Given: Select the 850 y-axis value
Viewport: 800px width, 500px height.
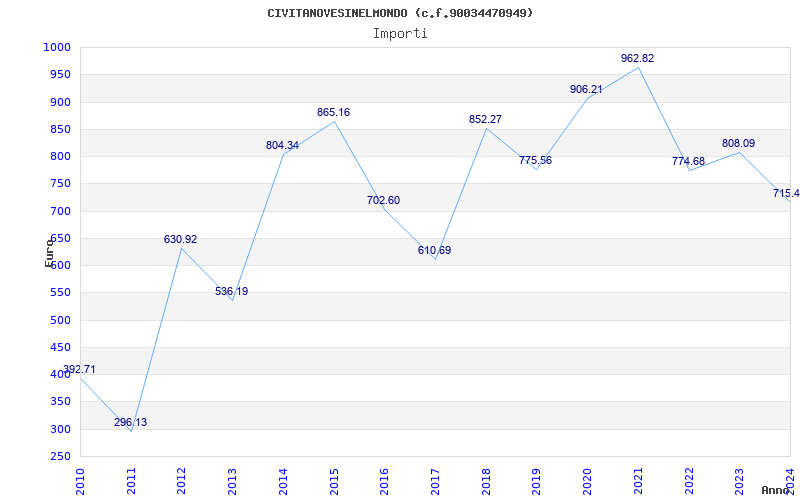Looking at the screenshot, I should [x=60, y=129].
